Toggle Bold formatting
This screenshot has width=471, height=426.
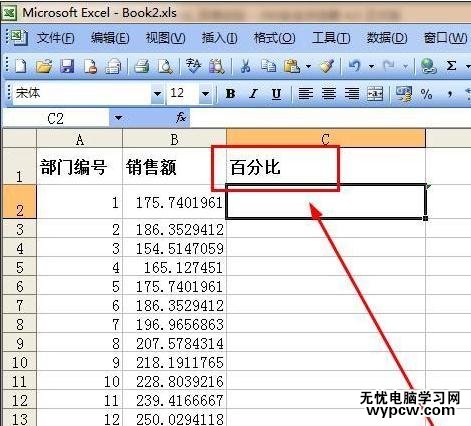point(230,94)
